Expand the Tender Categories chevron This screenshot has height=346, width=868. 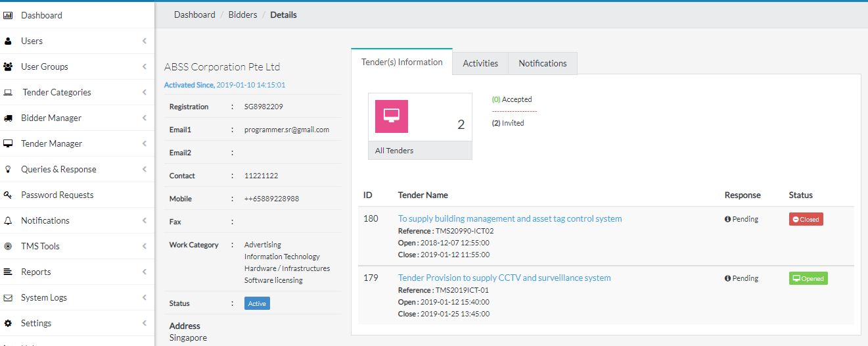(145, 92)
